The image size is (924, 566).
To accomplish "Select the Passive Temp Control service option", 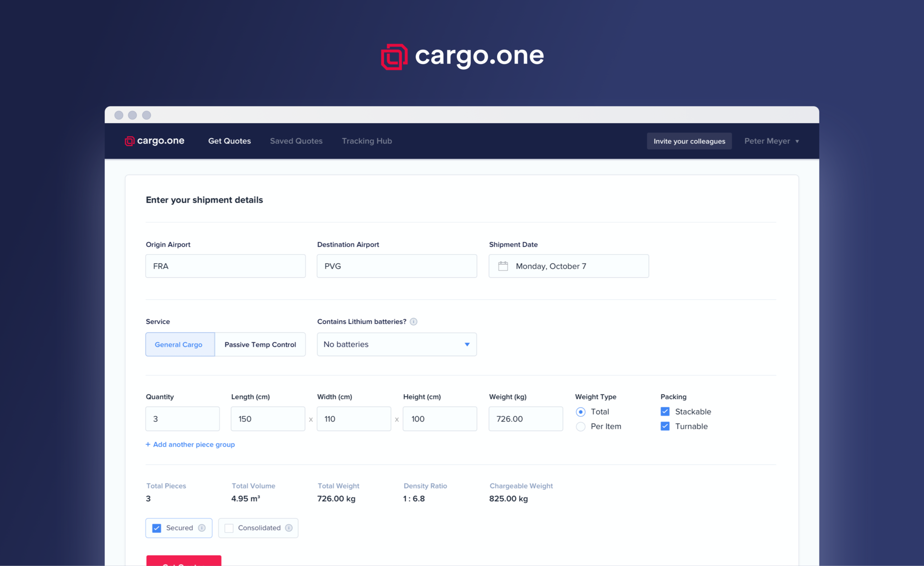I will click(260, 344).
